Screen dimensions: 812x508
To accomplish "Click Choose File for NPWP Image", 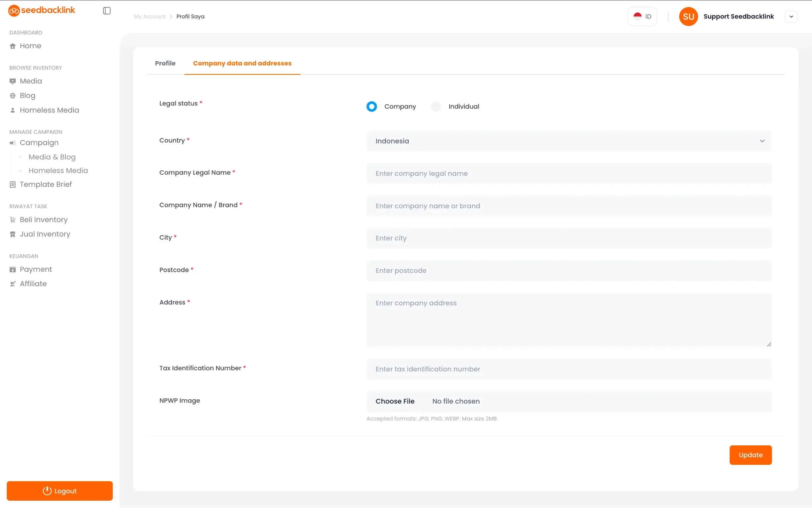I will click(x=395, y=401).
